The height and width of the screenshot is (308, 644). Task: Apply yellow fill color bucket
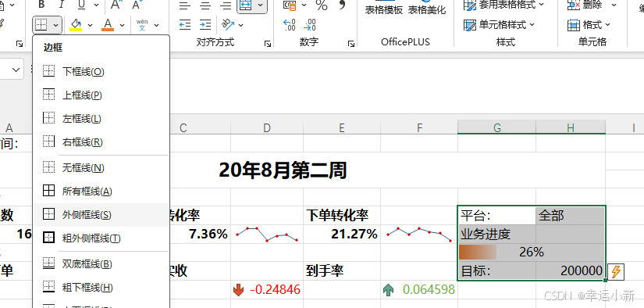76,25
